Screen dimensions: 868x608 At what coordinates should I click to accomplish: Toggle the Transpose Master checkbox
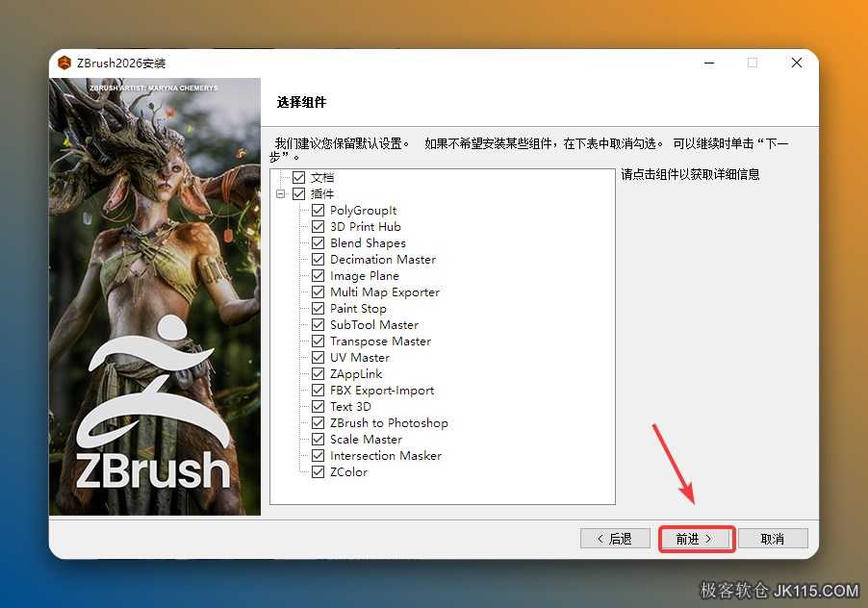click(x=318, y=341)
